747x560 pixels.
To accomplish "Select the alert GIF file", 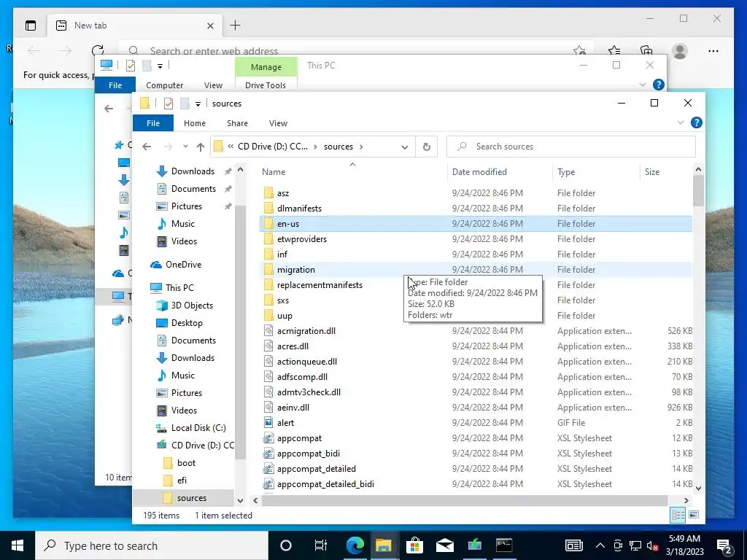I will click(x=285, y=422).
